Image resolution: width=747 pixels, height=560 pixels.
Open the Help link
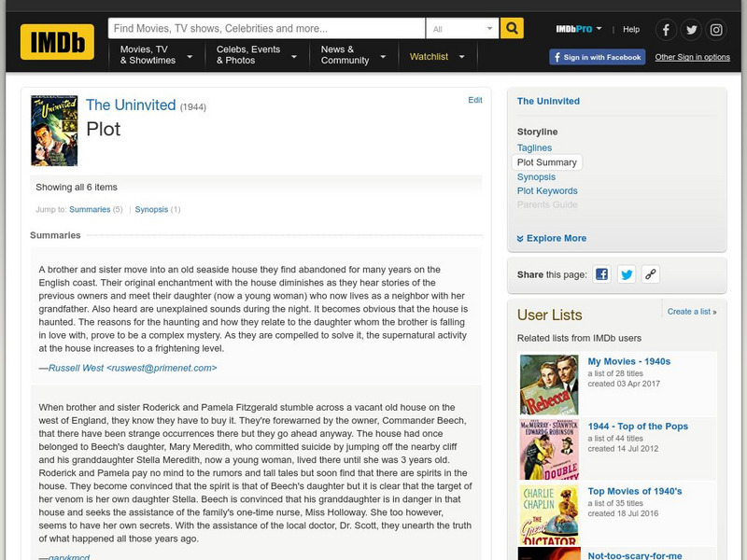click(631, 30)
